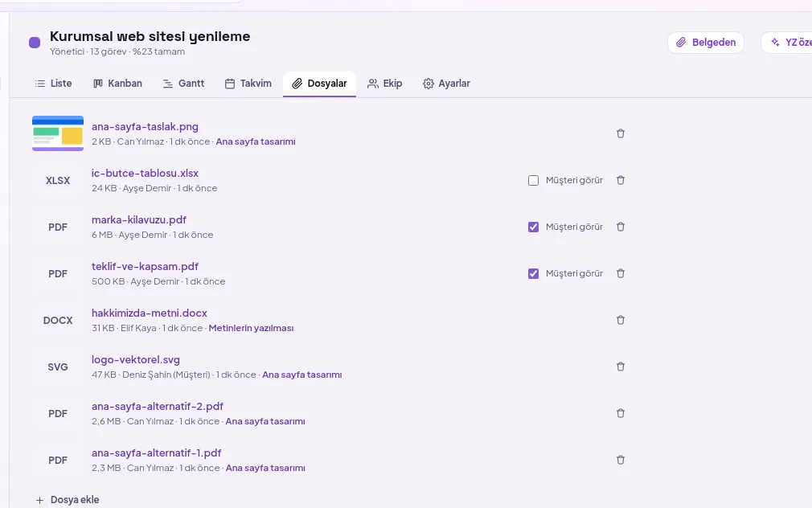The image size is (812, 508).
Task: Click the ana-sayfa-taslak.png preview thumbnail
Action: coord(57,133)
